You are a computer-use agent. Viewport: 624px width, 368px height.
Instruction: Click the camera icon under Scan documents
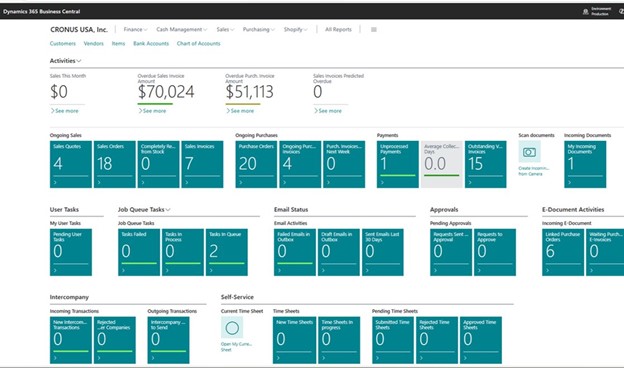[x=529, y=152]
